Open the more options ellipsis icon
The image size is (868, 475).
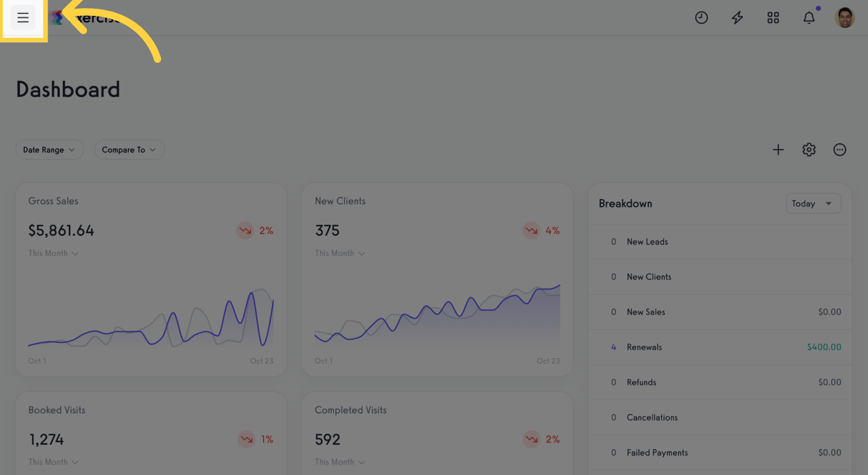(840, 150)
